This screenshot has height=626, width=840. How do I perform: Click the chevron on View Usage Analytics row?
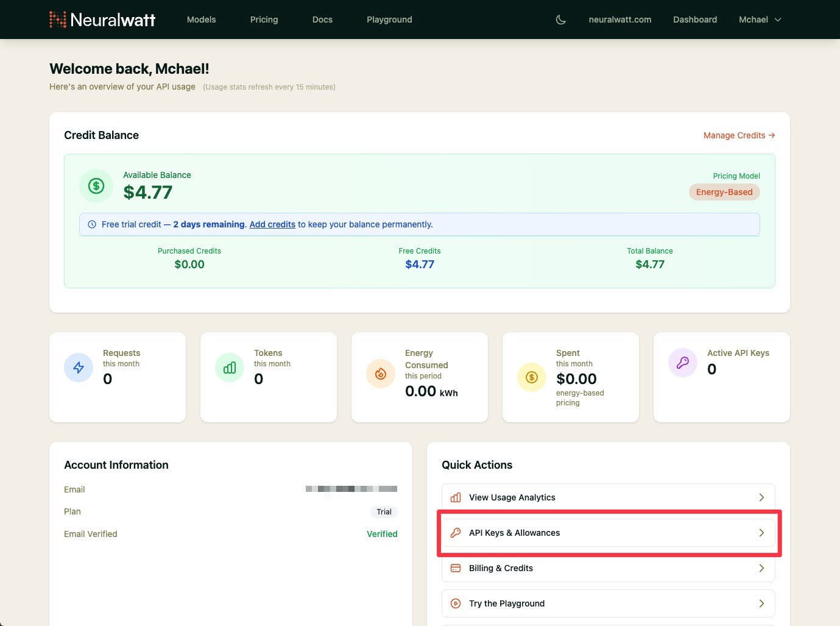(x=761, y=497)
